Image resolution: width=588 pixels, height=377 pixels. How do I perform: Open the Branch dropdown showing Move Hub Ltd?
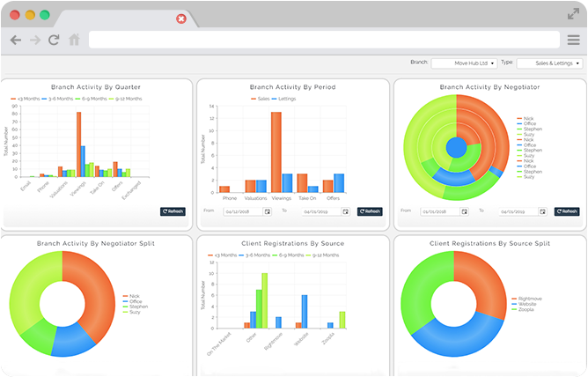(x=464, y=63)
